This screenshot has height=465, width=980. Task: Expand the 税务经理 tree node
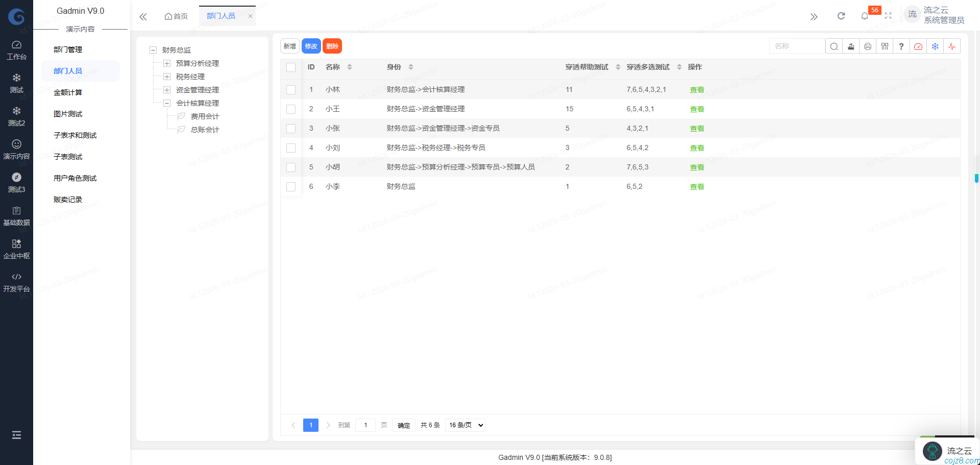pos(167,76)
